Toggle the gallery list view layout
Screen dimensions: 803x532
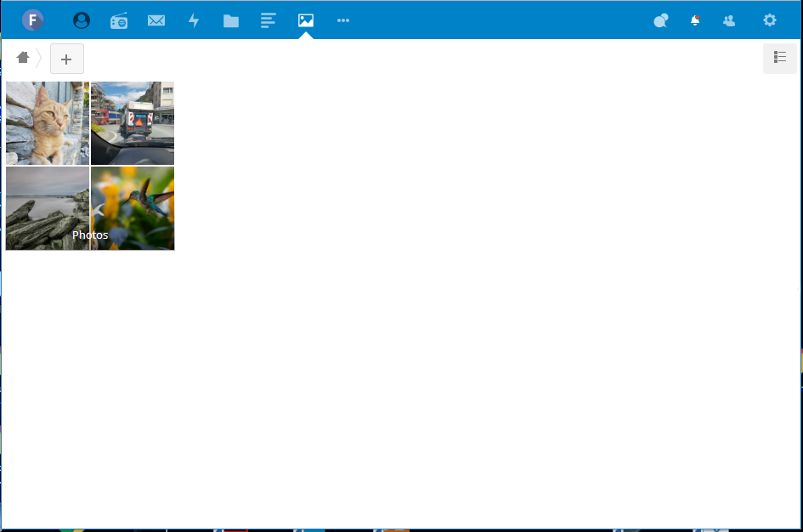pyautogui.click(x=780, y=57)
